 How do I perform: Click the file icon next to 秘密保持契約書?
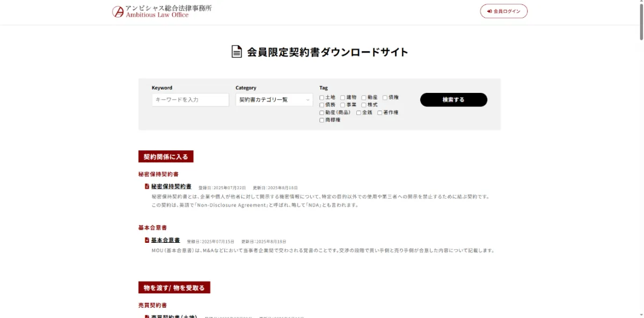click(147, 186)
